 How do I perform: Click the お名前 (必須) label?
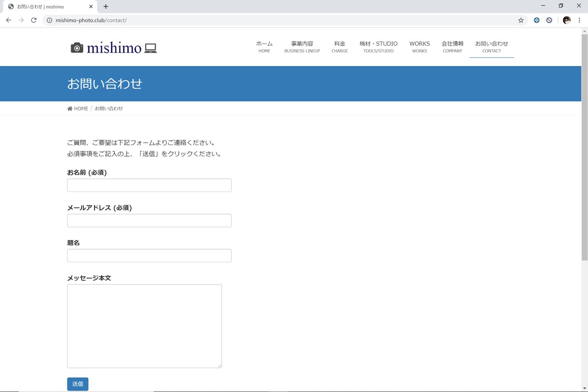click(x=87, y=173)
